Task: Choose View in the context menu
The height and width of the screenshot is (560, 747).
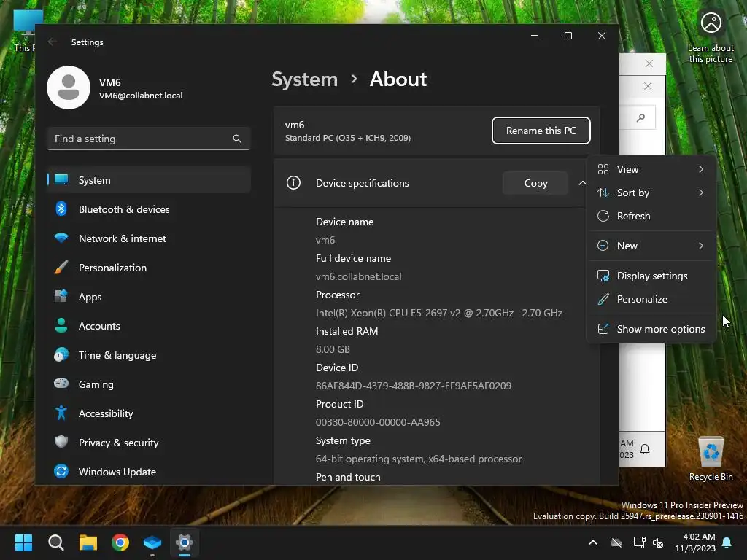Action: pos(651,169)
